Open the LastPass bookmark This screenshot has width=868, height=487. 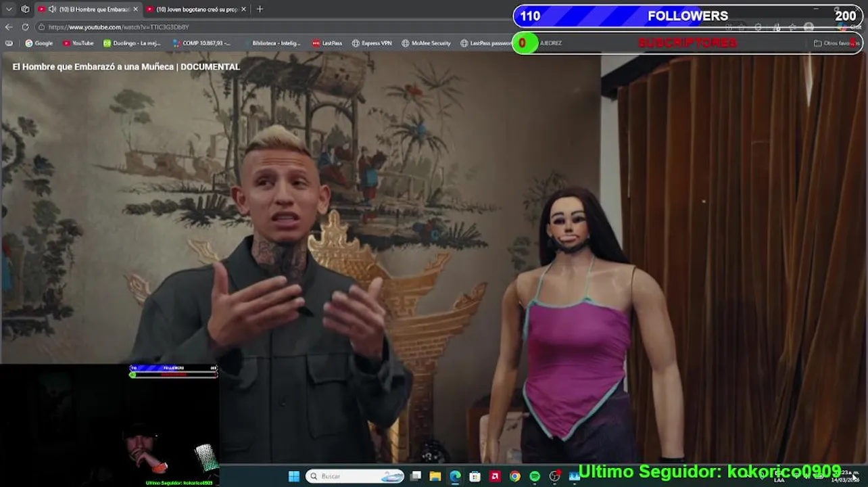point(327,43)
